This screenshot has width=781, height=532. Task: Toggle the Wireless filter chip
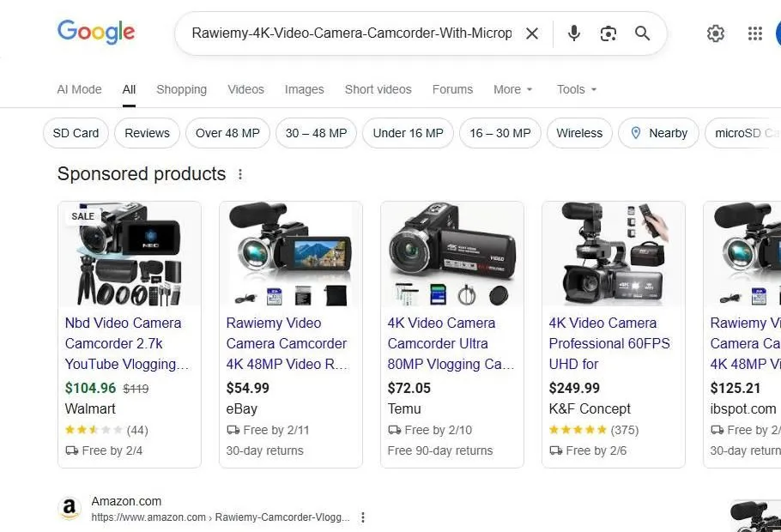(579, 133)
